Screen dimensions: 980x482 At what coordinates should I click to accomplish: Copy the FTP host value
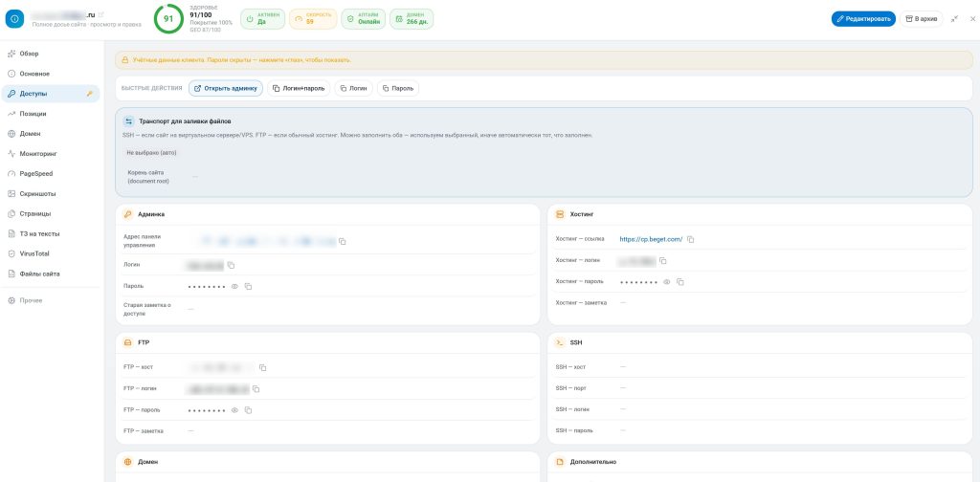263,367
